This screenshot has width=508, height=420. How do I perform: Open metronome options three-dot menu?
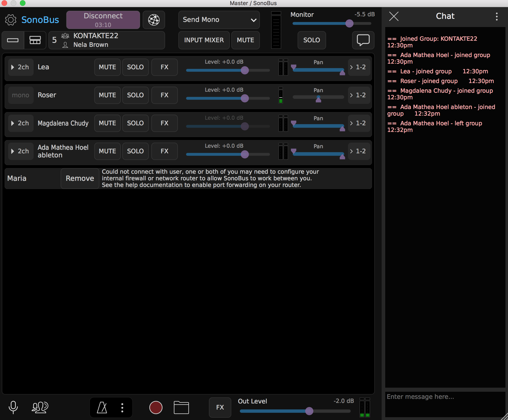(122, 408)
